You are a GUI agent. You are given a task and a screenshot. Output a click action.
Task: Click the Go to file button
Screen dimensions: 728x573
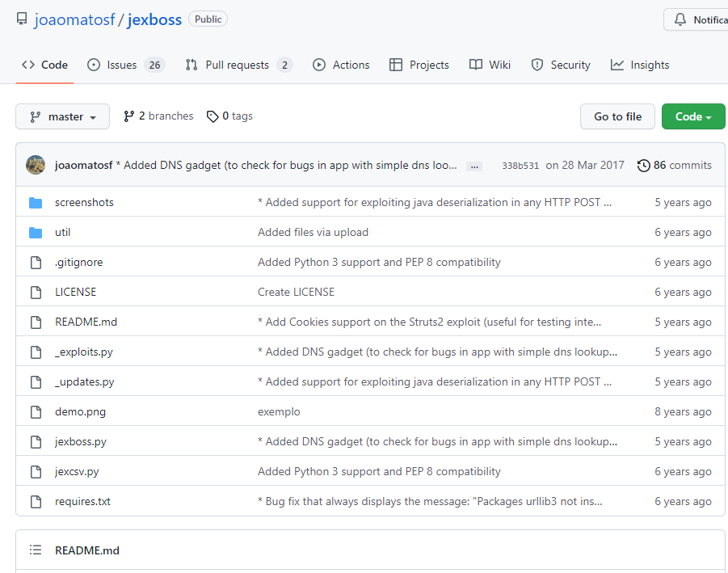point(617,116)
